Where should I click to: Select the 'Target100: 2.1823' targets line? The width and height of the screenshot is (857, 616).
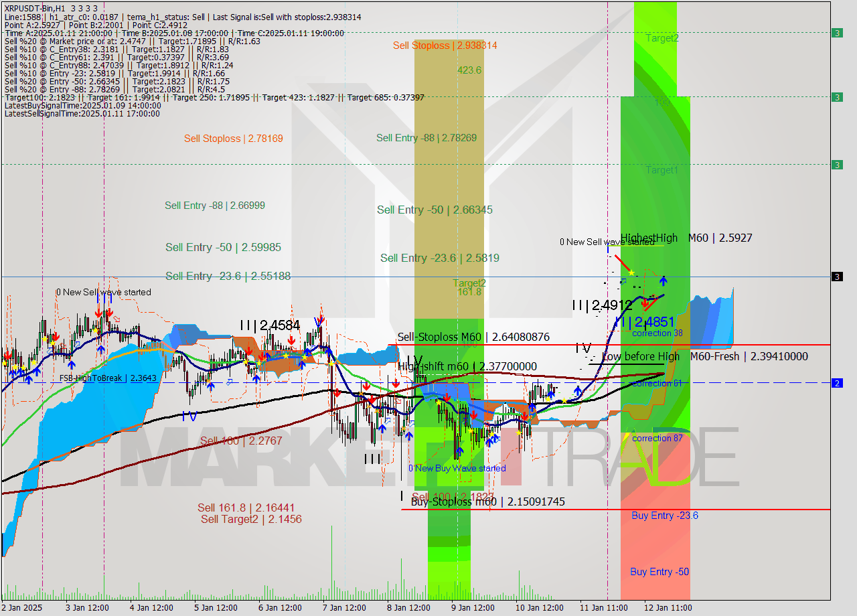214,97
